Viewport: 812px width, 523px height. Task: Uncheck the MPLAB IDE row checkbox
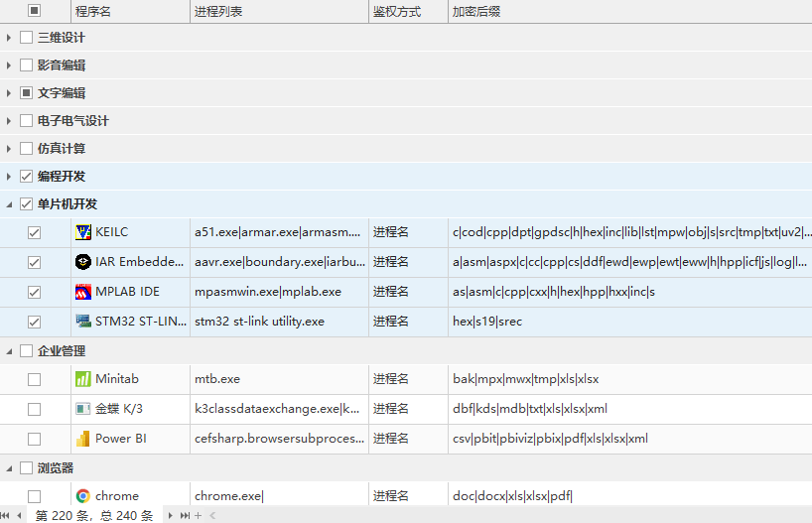[34, 293]
